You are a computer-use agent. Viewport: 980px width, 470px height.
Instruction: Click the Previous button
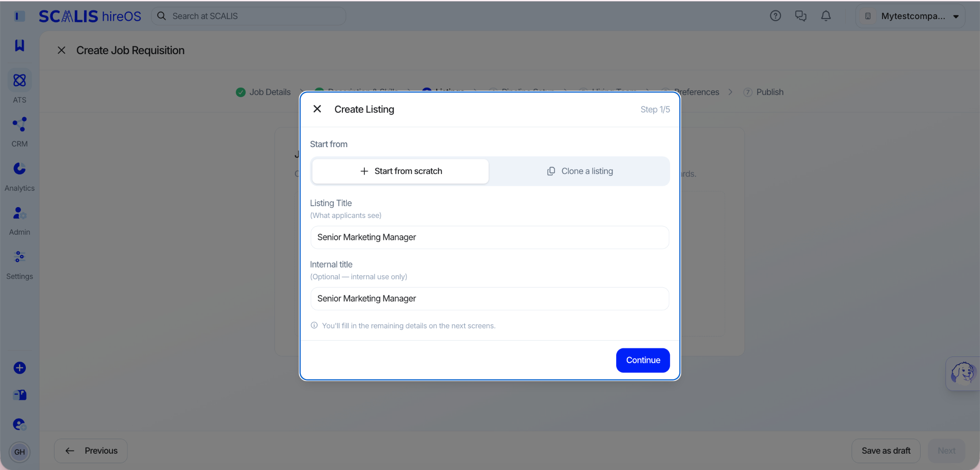click(x=91, y=451)
